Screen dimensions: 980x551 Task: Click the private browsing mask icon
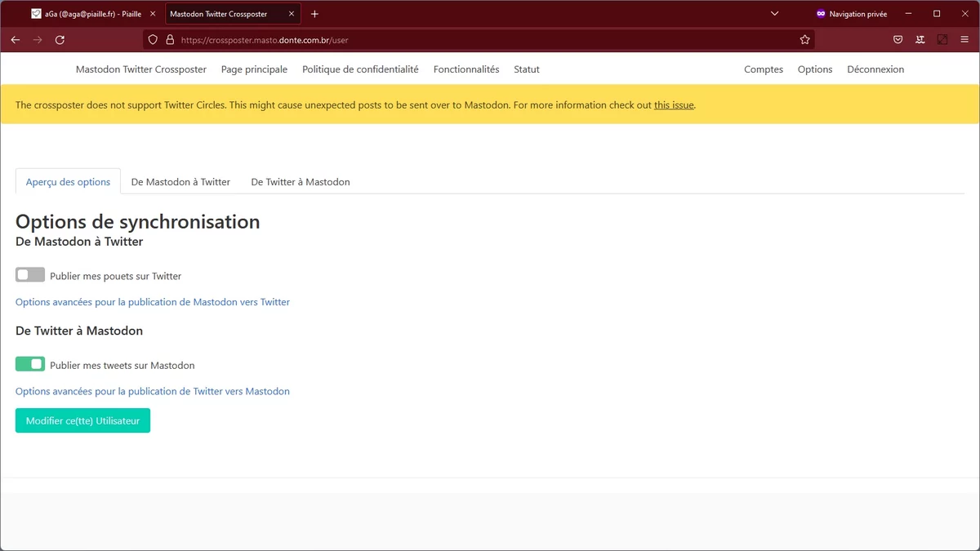(821, 14)
